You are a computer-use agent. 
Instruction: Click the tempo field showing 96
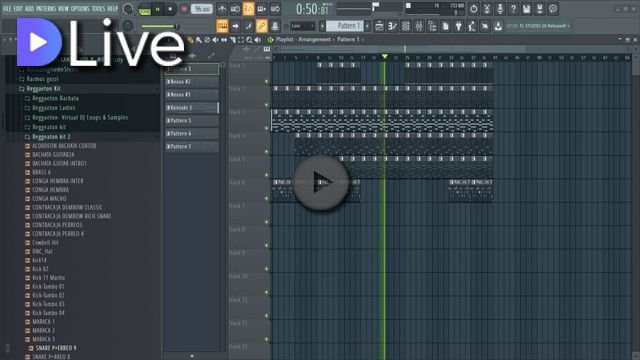pyautogui.click(x=202, y=9)
